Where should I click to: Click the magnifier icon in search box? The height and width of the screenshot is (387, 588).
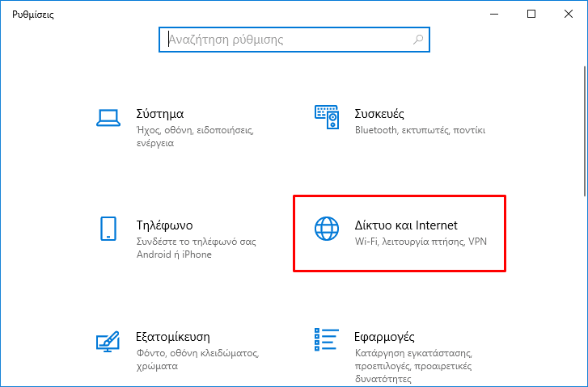418,40
